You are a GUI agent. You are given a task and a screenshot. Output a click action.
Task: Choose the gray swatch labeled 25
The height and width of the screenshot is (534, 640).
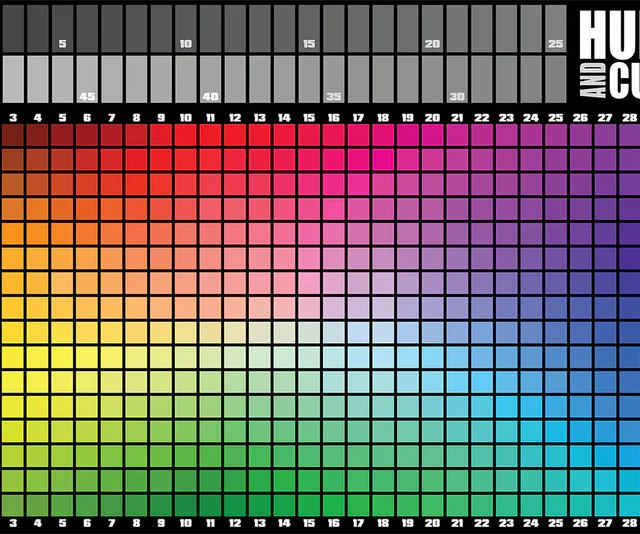point(556,29)
